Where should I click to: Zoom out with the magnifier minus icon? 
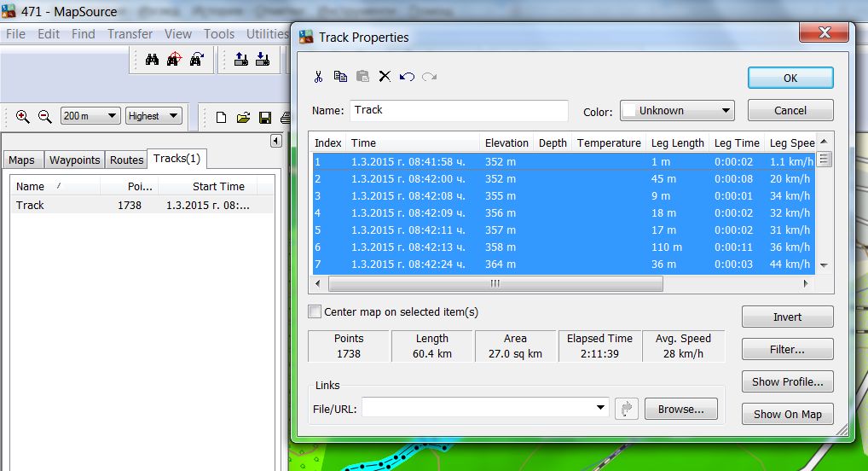point(45,116)
